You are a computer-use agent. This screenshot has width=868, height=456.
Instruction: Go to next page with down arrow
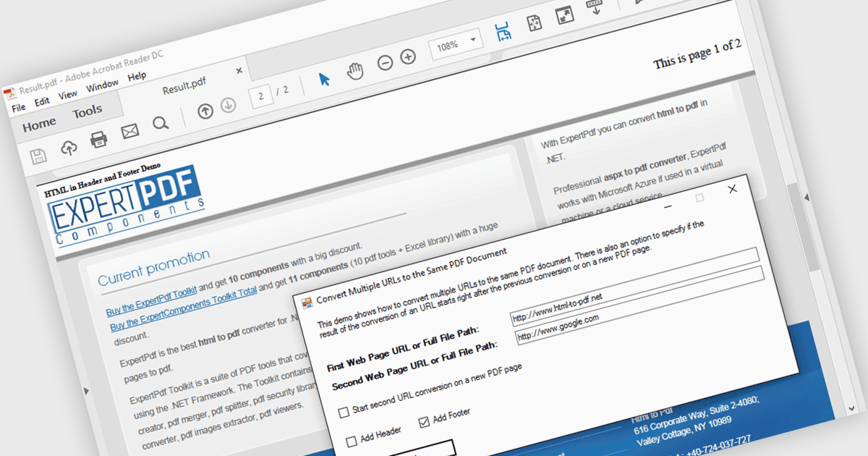(229, 106)
